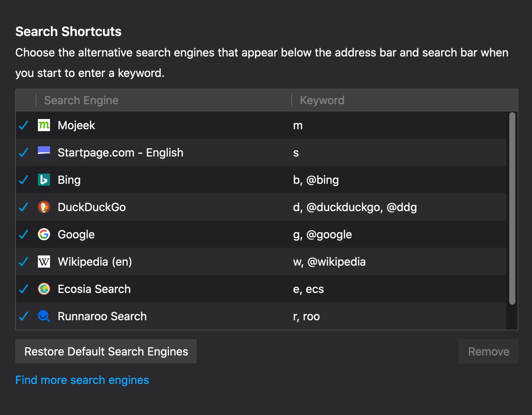532x415 pixels.
Task: Click the Wikipedia W icon
Action: (x=44, y=262)
